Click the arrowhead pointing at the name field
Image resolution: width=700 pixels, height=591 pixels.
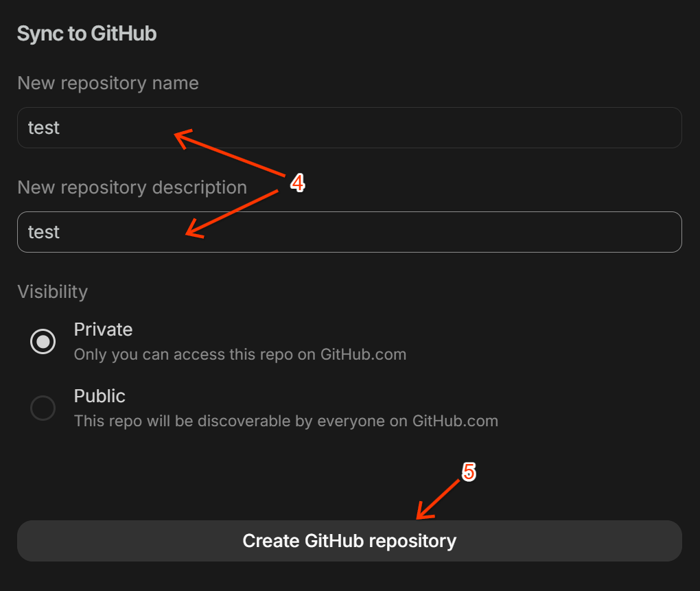click(180, 137)
